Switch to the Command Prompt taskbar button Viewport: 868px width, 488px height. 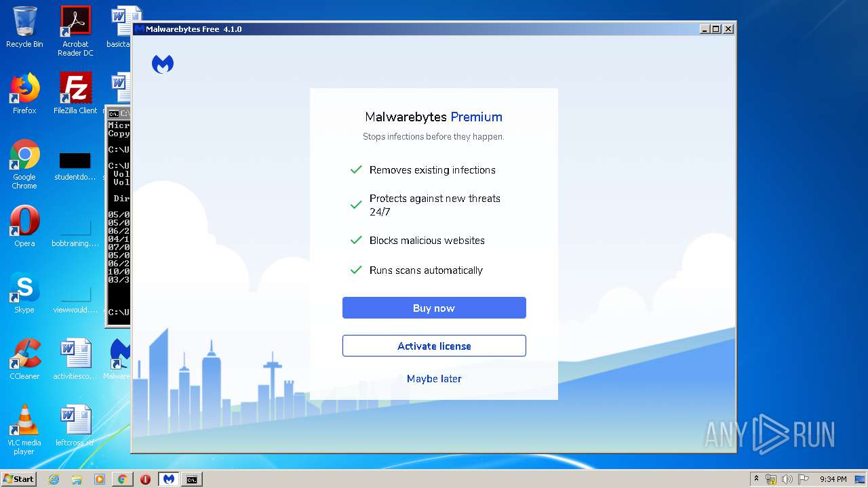tap(192, 479)
